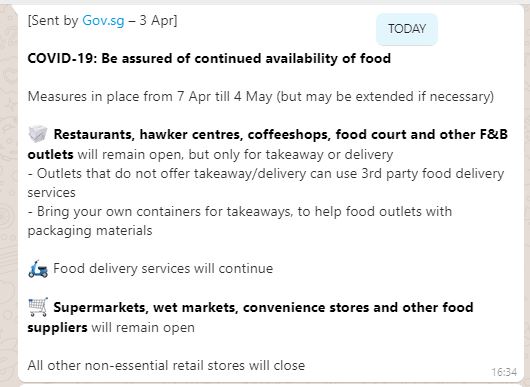530x387 pixels.
Task: Click the COVID-19 bold headline
Action: pos(209,58)
